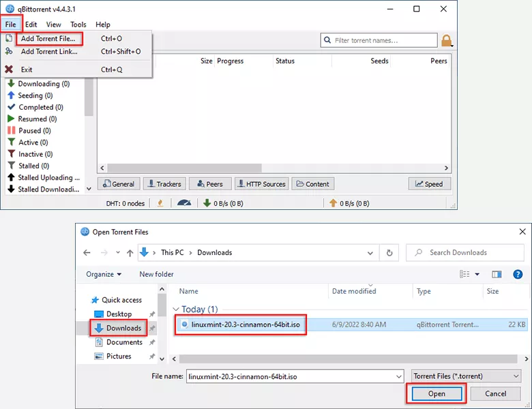The width and height of the screenshot is (532, 409).
Task: Switch to the Trackers tab
Action: [x=164, y=184]
